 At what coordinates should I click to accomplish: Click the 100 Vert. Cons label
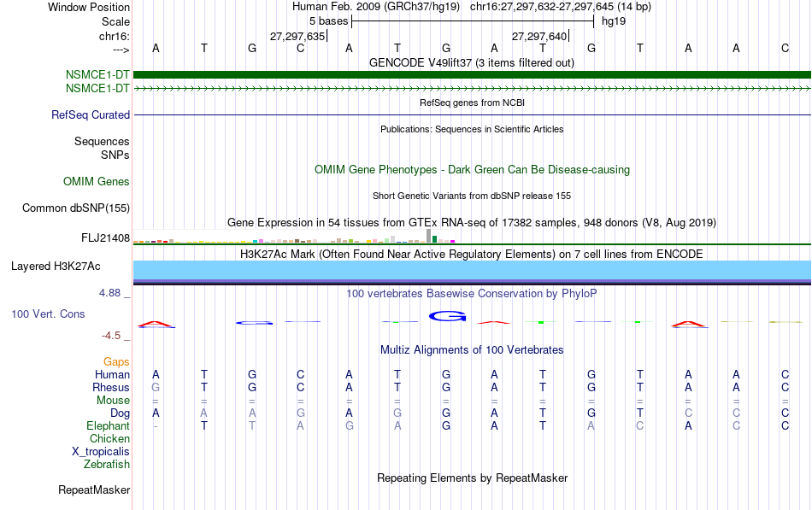point(48,314)
